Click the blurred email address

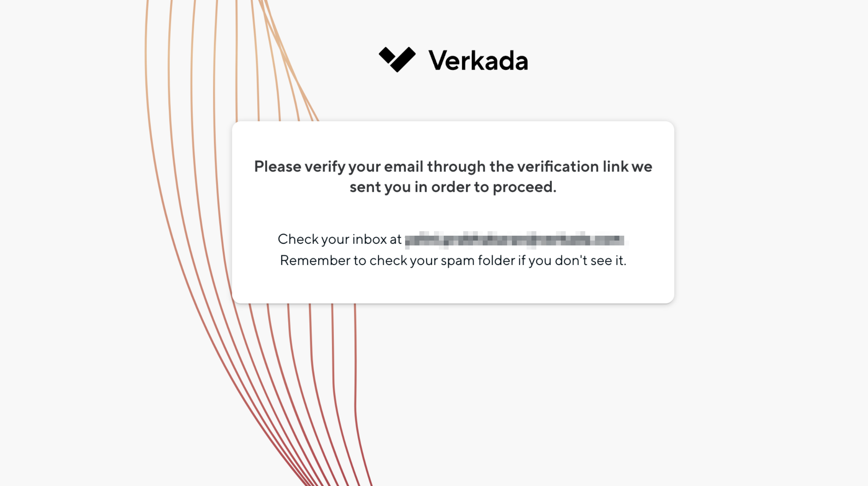click(x=515, y=240)
